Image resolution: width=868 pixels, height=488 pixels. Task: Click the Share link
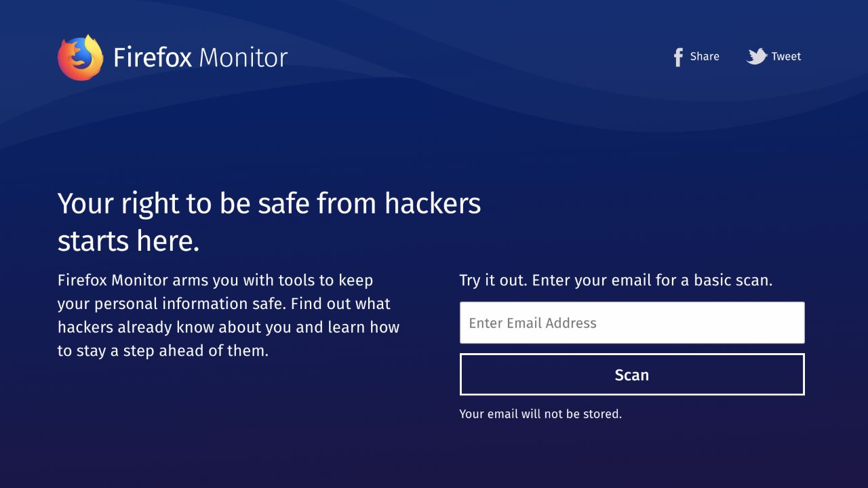(705, 56)
